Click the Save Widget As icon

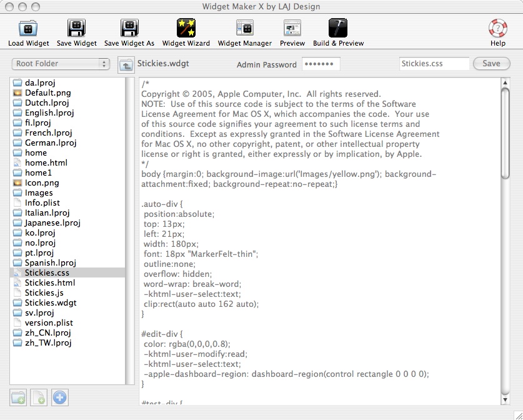click(x=129, y=28)
